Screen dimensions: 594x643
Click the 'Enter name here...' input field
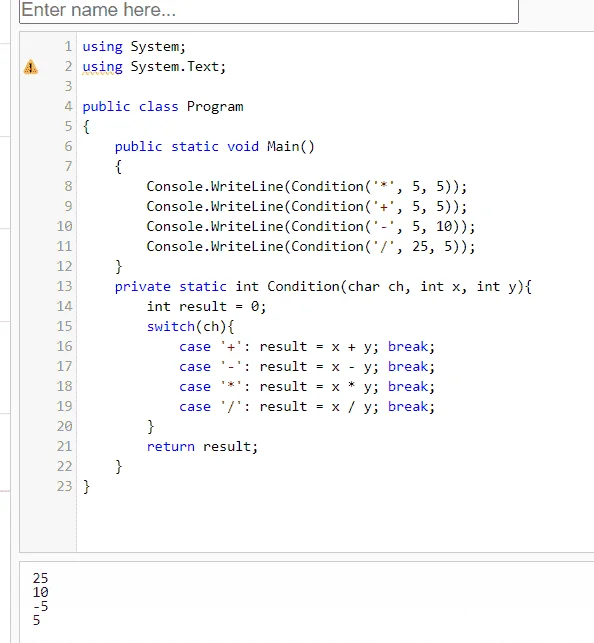(x=269, y=10)
